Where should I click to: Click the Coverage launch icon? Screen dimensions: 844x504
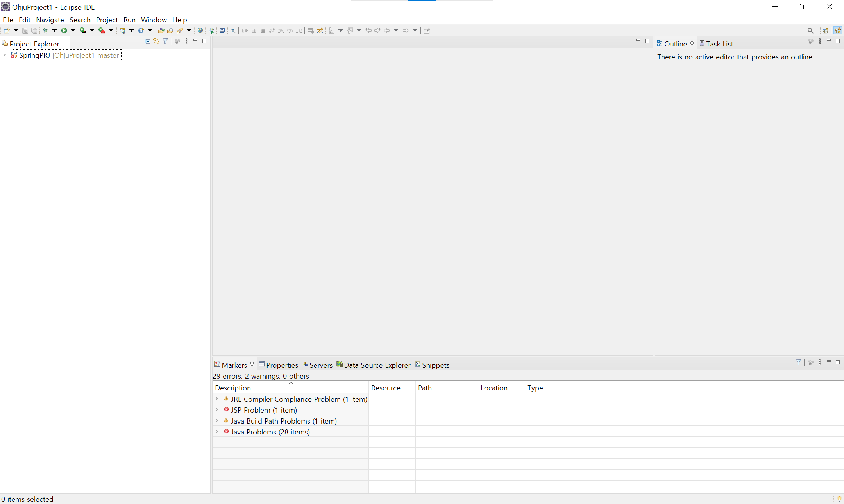[x=83, y=30]
